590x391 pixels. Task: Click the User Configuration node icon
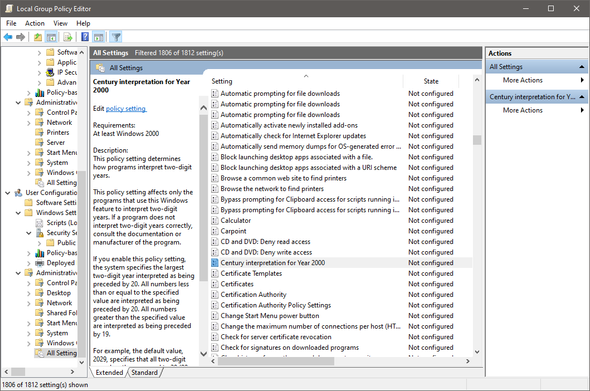tap(18, 193)
